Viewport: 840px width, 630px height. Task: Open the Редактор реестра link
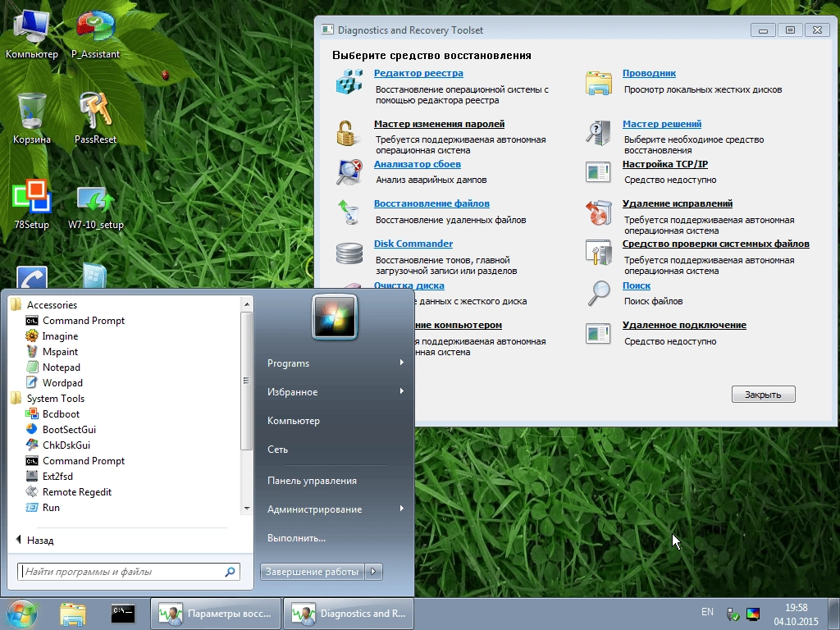pyautogui.click(x=418, y=73)
